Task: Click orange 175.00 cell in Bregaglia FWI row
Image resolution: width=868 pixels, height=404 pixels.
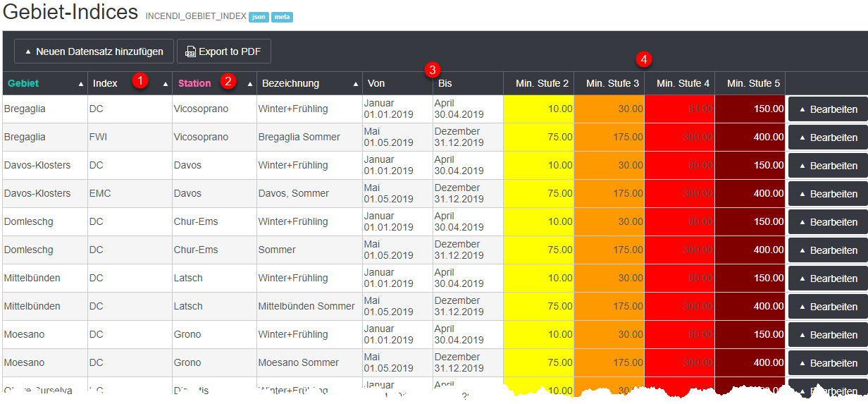Action: (x=609, y=137)
